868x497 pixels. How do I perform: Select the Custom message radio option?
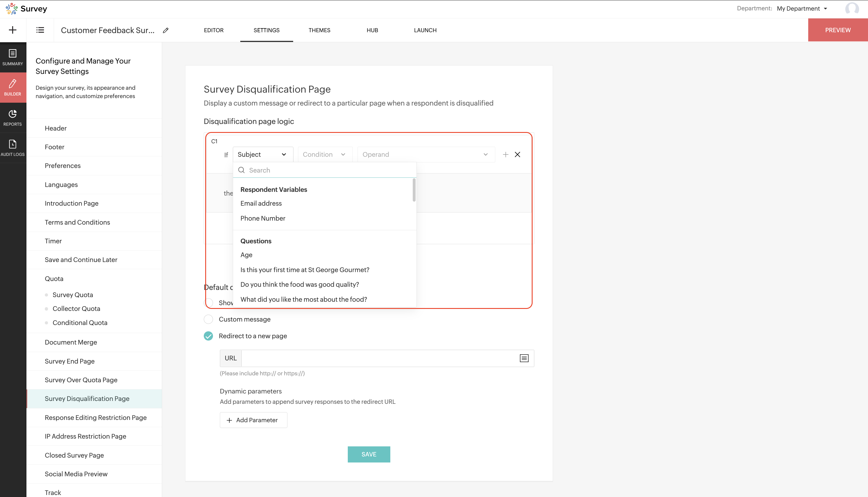(208, 319)
